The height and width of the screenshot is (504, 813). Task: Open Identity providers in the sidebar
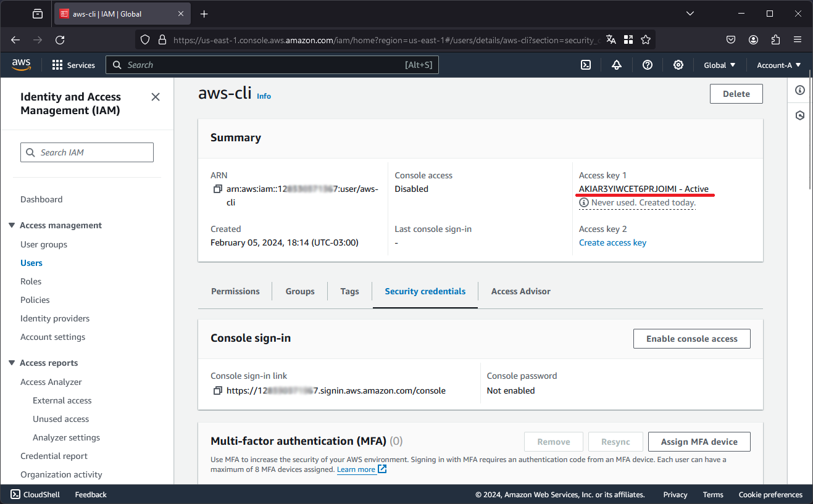(x=55, y=318)
